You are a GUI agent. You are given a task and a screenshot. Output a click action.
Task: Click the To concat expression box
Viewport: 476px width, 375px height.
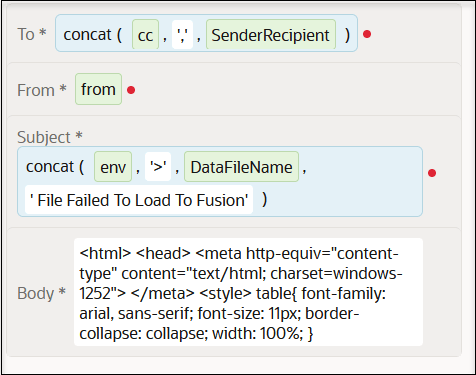[x=206, y=33]
